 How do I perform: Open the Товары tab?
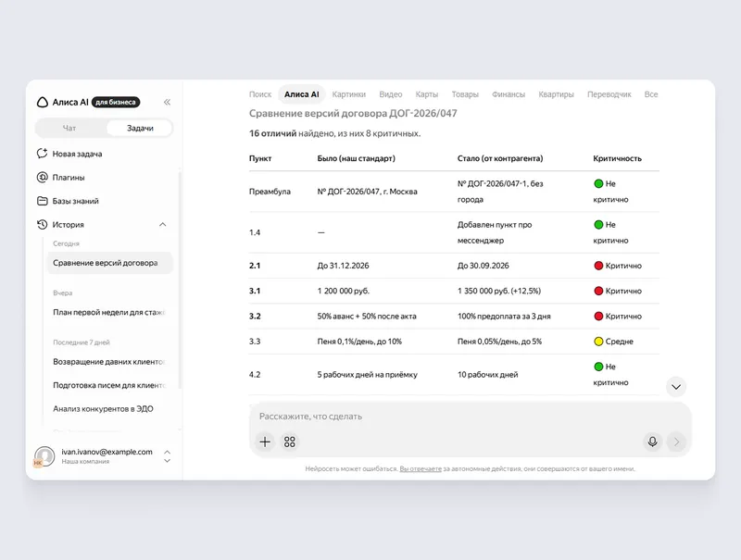click(465, 94)
